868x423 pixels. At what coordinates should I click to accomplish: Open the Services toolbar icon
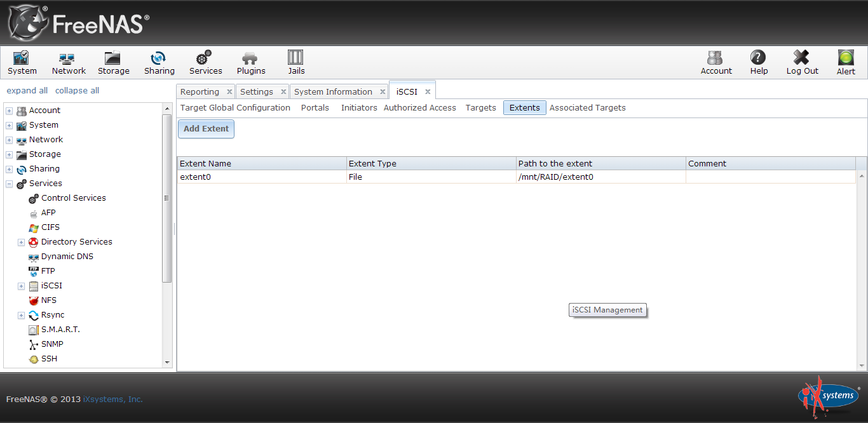point(205,63)
